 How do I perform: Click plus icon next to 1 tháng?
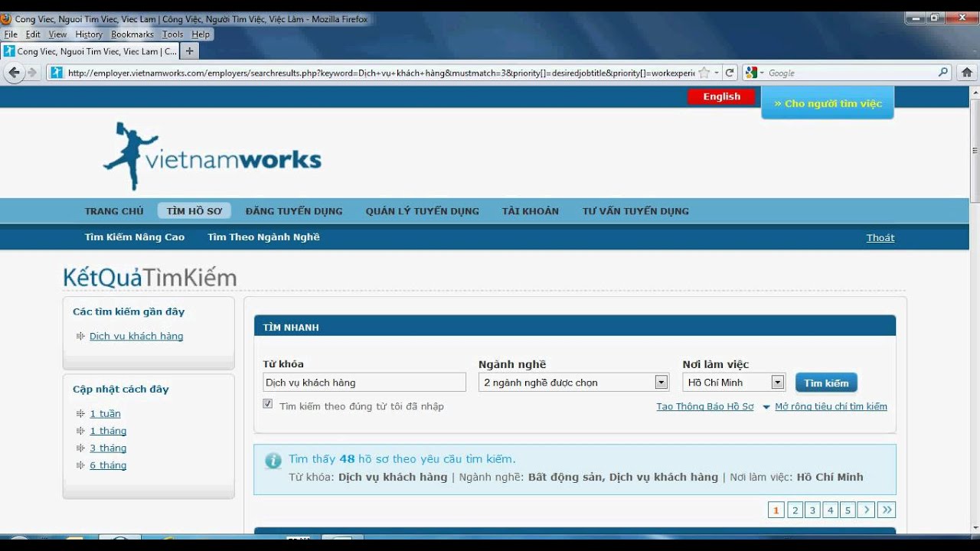(x=80, y=431)
